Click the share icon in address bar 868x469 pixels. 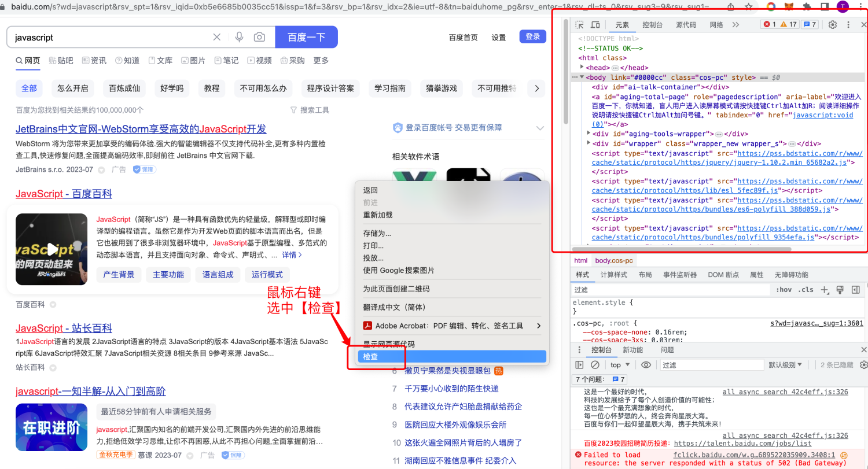[731, 6]
